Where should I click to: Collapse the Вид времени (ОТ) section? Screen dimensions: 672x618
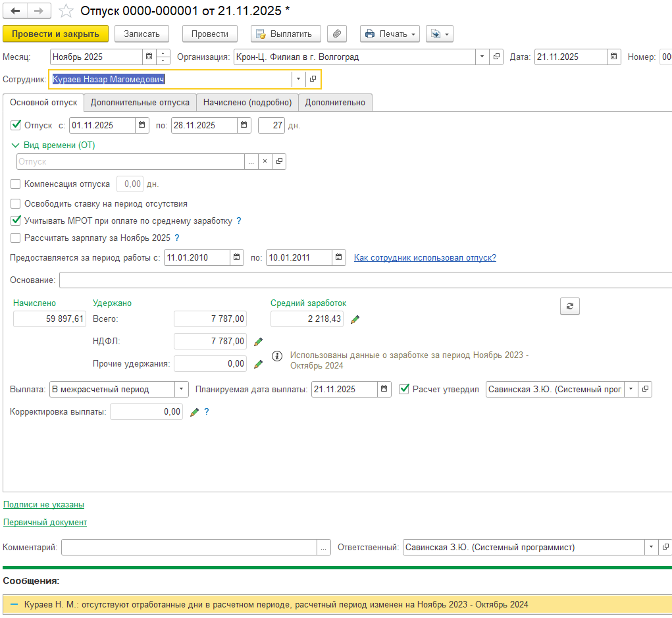(15, 145)
